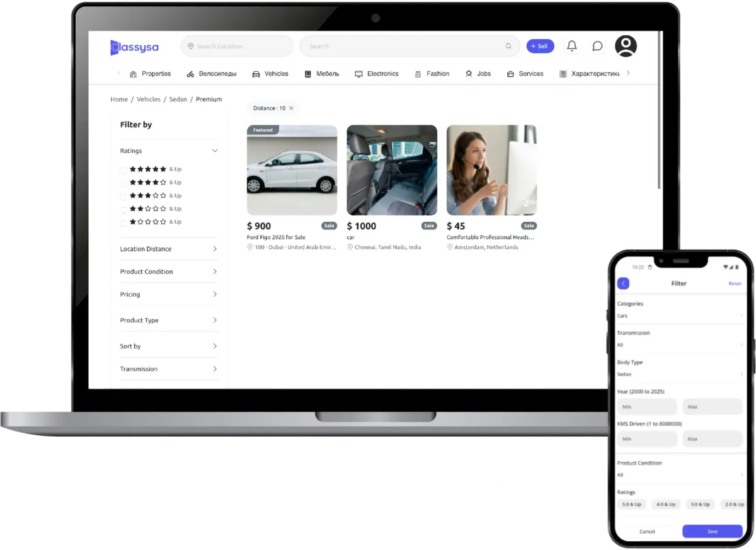Open the Professional Headset listing image
The image size is (756, 550).
(491, 170)
